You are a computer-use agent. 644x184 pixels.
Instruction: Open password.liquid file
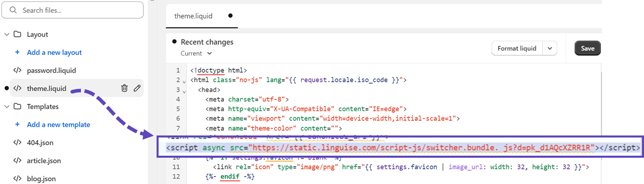51,70
